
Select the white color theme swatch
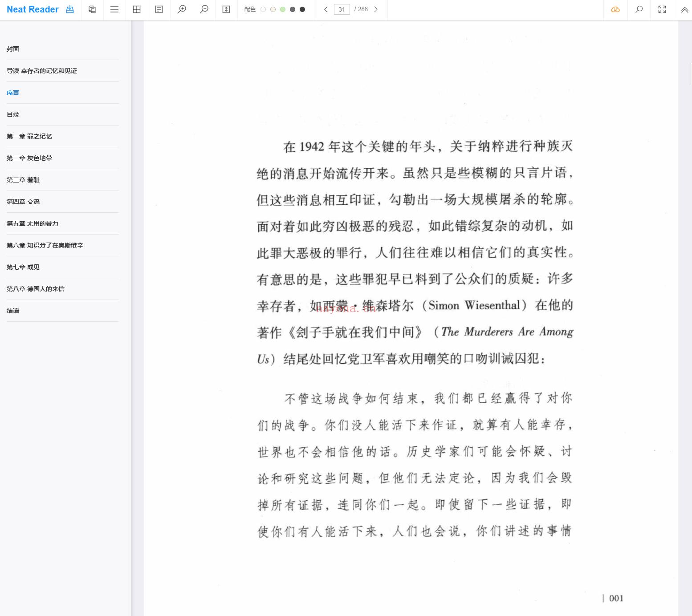pos(263,9)
